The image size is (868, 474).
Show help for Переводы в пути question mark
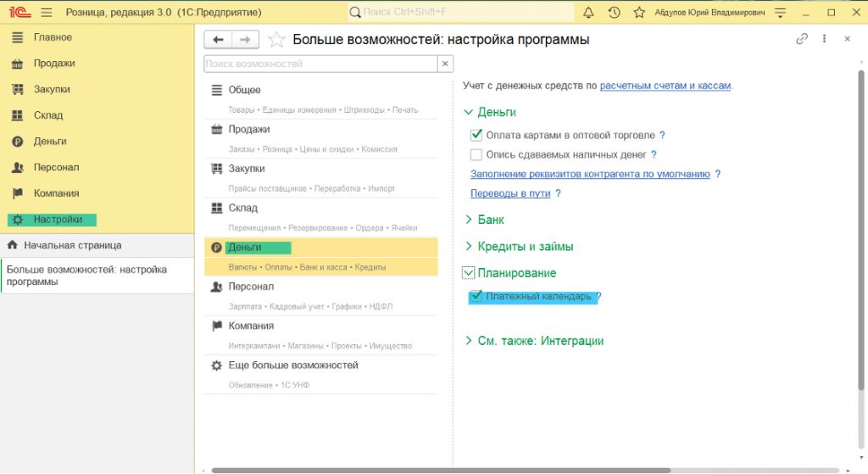558,193
